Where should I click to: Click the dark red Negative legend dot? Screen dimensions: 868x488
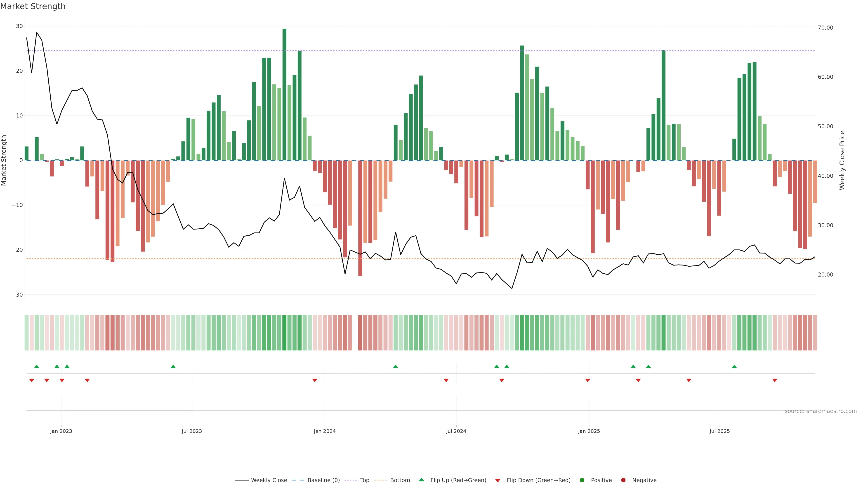coord(623,480)
